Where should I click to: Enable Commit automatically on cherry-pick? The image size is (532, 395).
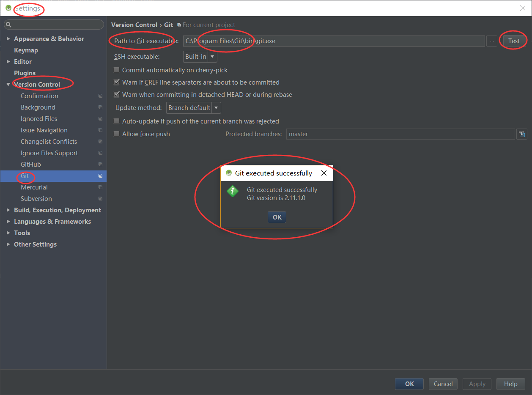[x=117, y=70]
